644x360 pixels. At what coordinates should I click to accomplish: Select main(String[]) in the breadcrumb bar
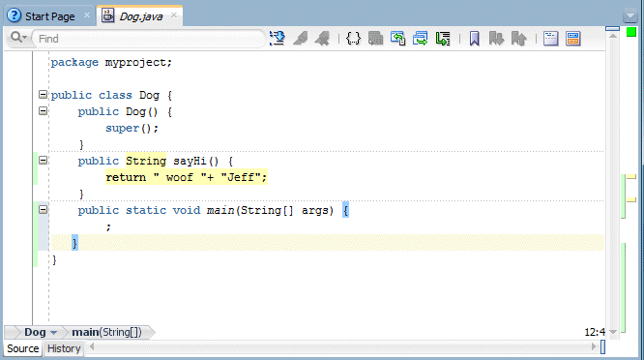point(106,332)
